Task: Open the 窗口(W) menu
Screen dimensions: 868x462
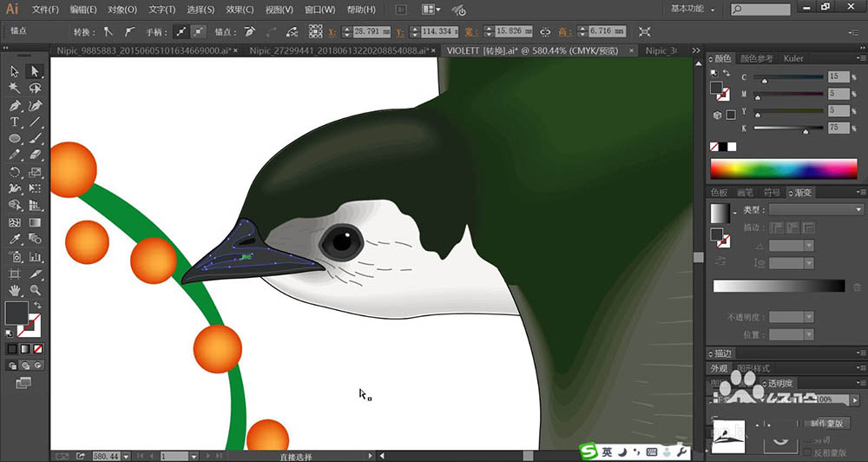Action: (x=320, y=10)
